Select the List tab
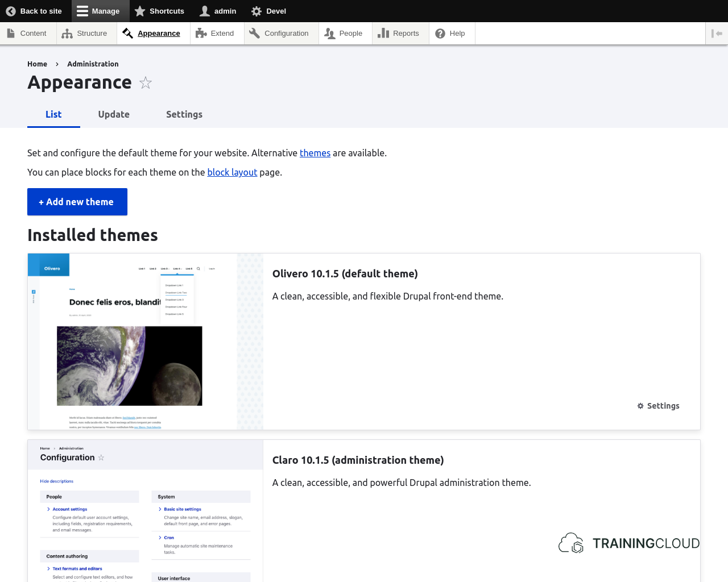 click(x=53, y=114)
